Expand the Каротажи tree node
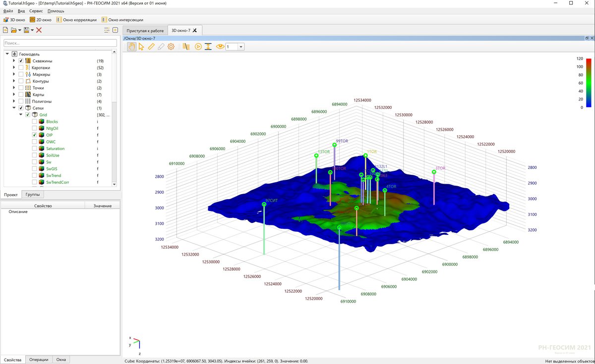Image resolution: width=595 pixels, height=364 pixels. [13, 67]
